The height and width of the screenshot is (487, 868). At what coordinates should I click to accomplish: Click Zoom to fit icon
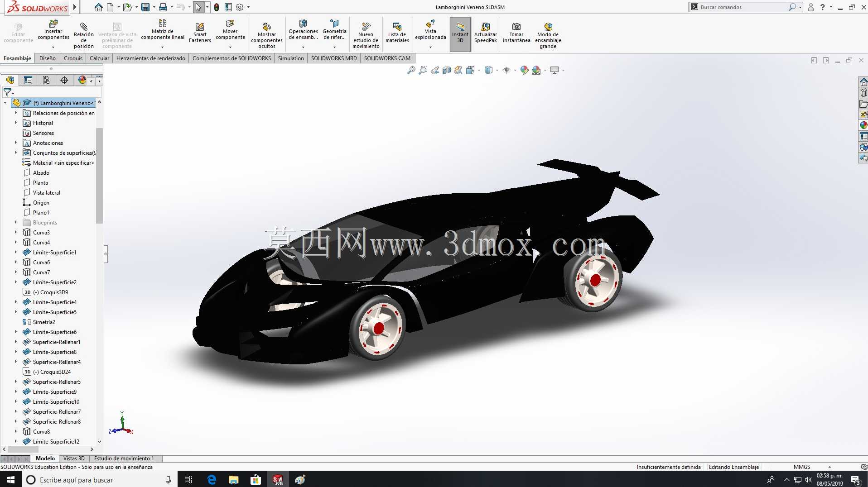(411, 70)
